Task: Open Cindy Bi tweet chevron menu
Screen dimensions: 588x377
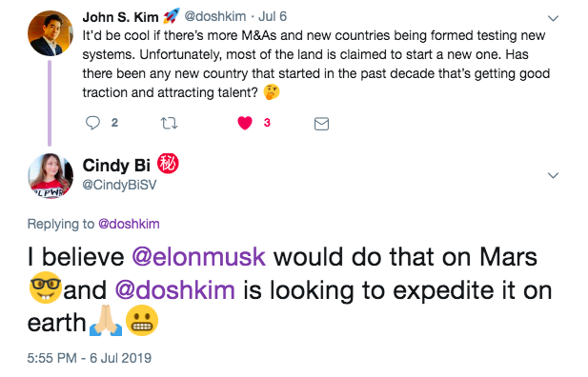Action: (x=553, y=175)
